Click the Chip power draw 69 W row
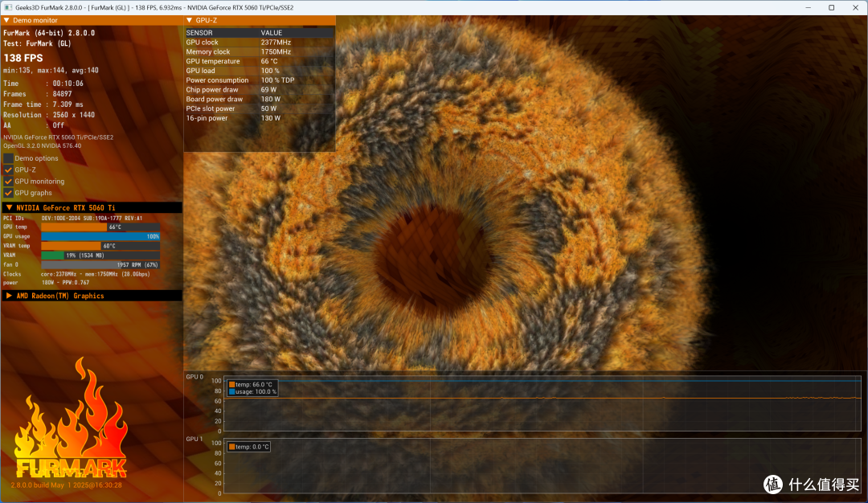The width and height of the screenshot is (868, 503). point(260,90)
